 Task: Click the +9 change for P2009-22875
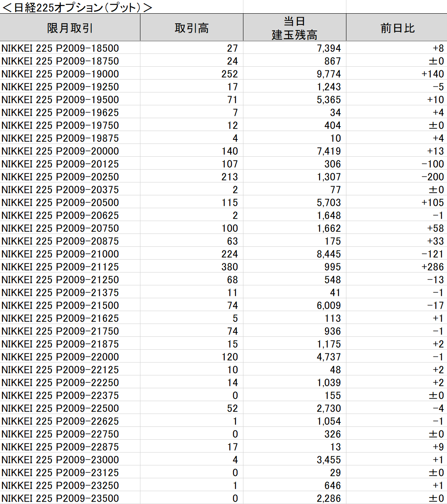pyautogui.click(x=397, y=447)
